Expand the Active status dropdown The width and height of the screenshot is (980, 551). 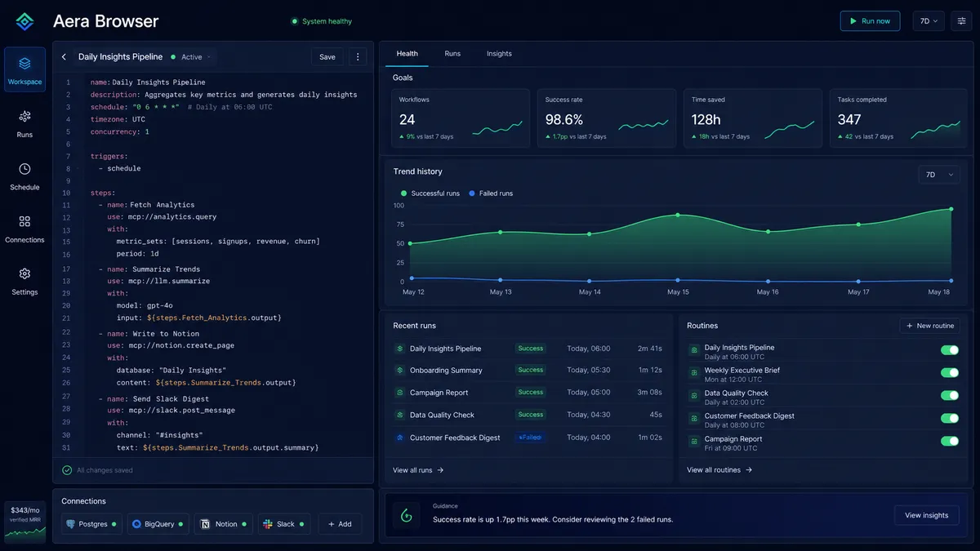click(190, 57)
